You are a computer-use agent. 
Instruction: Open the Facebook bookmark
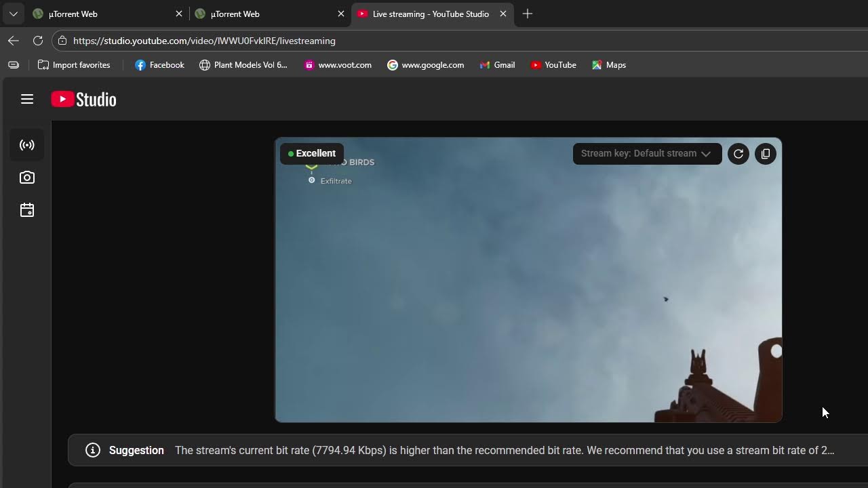(x=159, y=65)
